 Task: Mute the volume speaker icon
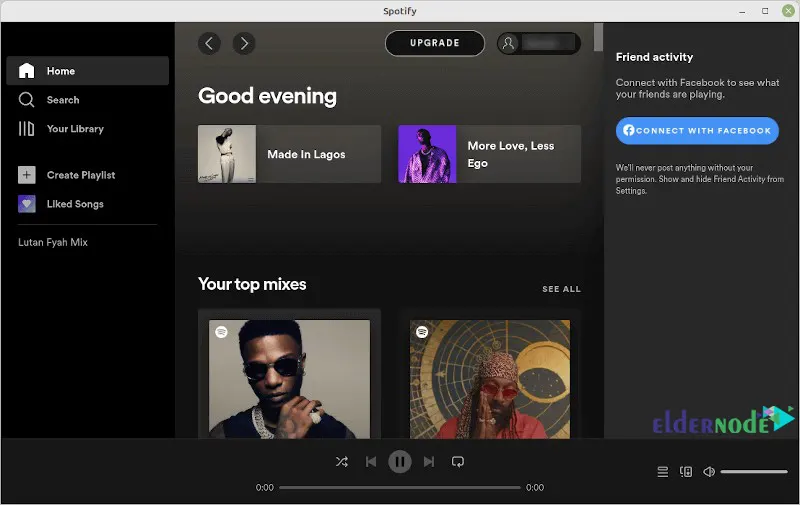(709, 472)
